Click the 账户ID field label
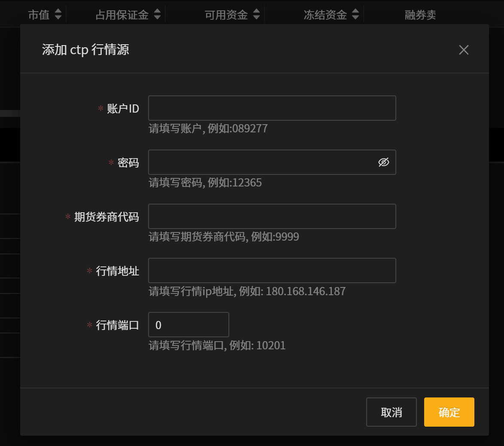This screenshot has height=446, width=504. click(123, 108)
